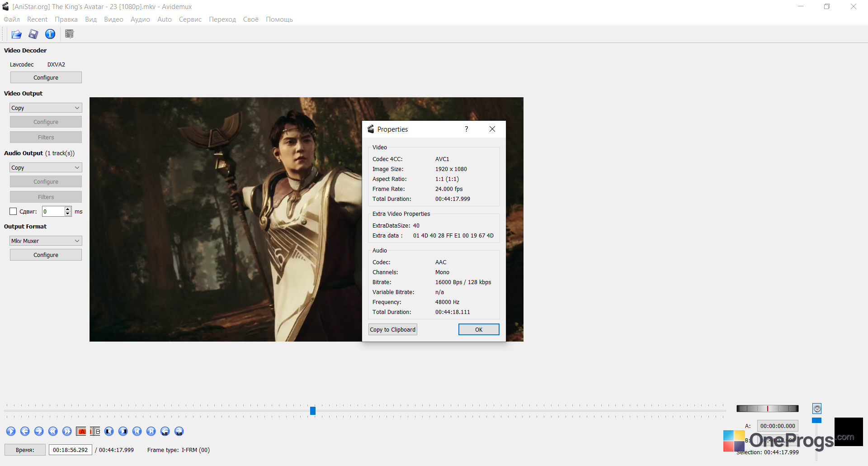The height and width of the screenshot is (466, 868).
Task: Open the Аудио menu
Action: coord(140,19)
